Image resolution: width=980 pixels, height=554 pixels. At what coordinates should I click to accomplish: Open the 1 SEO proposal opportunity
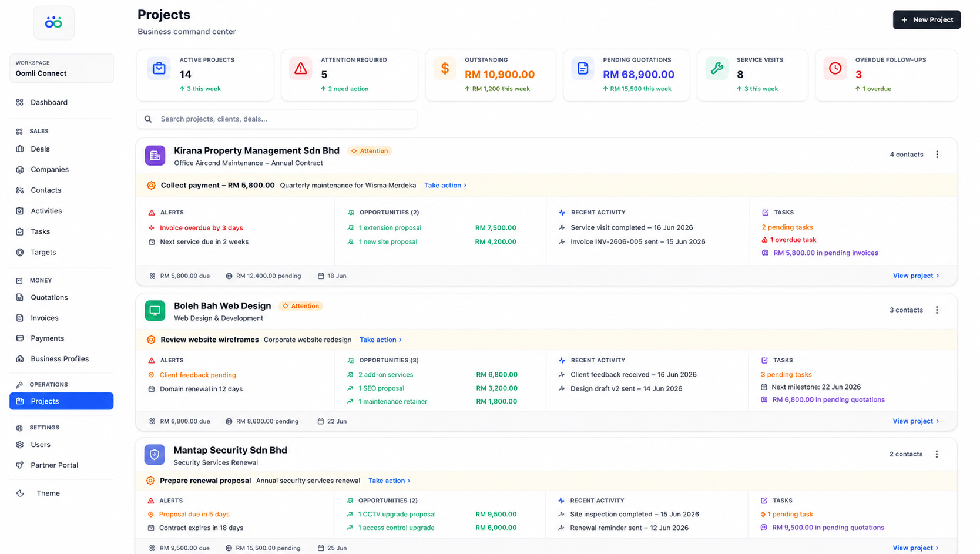click(x=381, y=388)
